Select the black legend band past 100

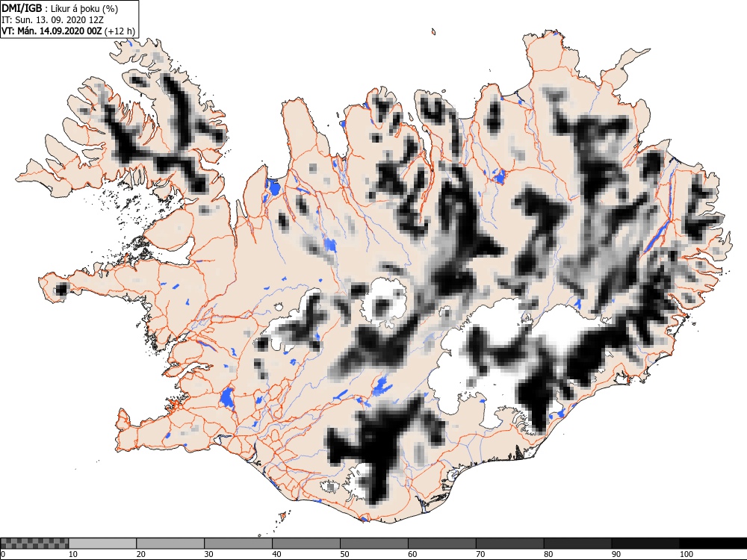click(713, 544)
